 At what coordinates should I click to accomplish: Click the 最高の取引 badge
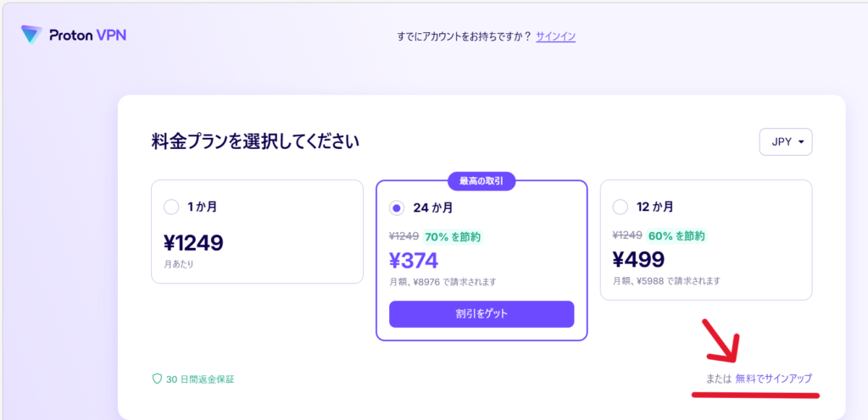coord(481,180)
